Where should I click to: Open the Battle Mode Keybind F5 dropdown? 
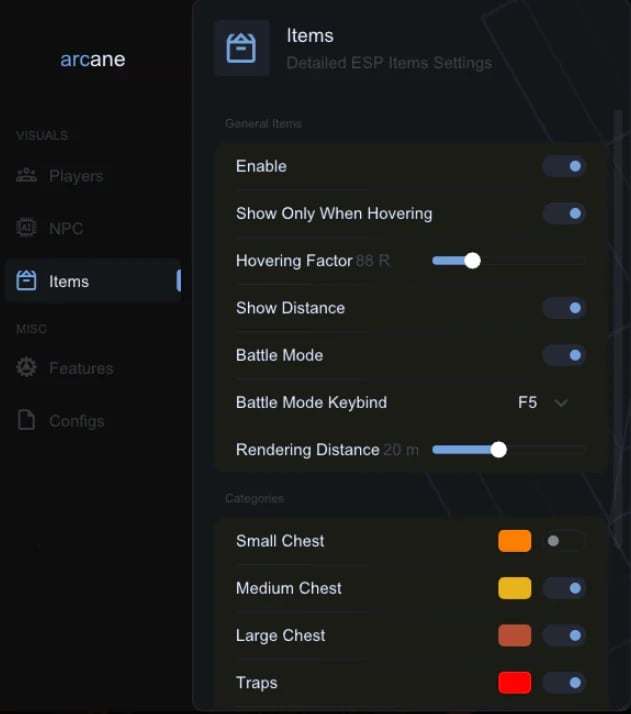(x=542, y=402)
